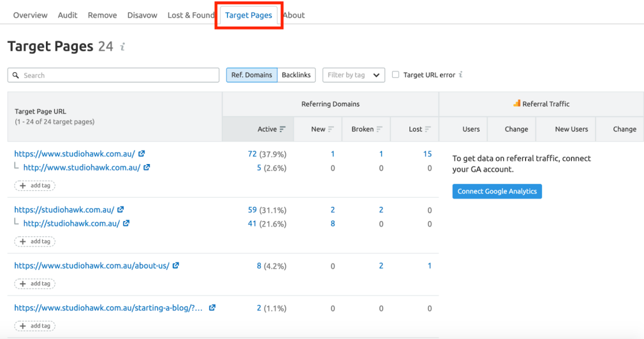Image resolution: width=644 pixels, height=339 pixels.
Task: Click info icon next to Target Pages 24
Action: (x=122, y=47)
